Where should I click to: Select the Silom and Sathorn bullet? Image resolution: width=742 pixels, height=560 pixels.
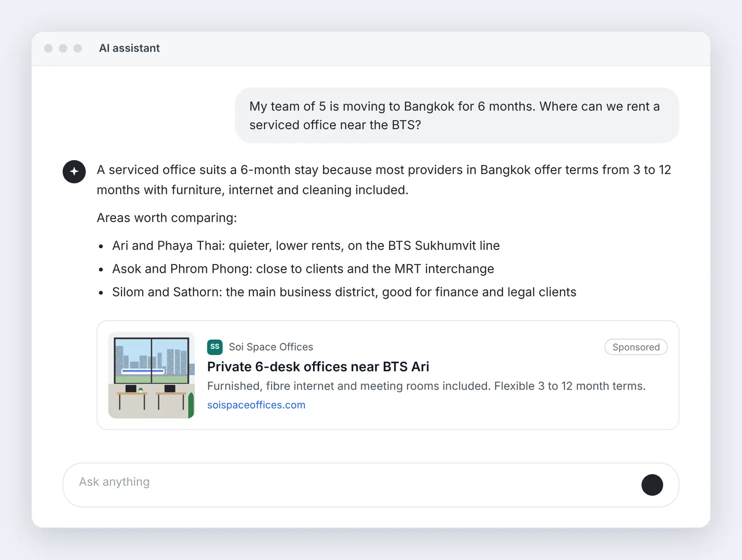(x=344, y=292)
